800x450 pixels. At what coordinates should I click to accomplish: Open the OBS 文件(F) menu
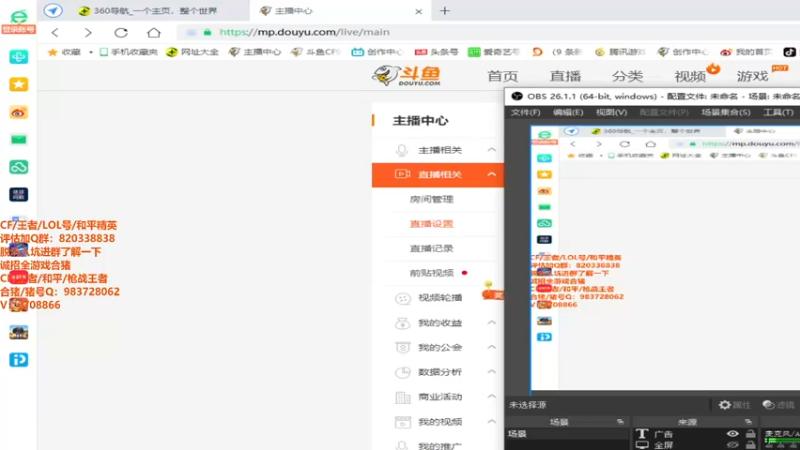pos(526,112)
